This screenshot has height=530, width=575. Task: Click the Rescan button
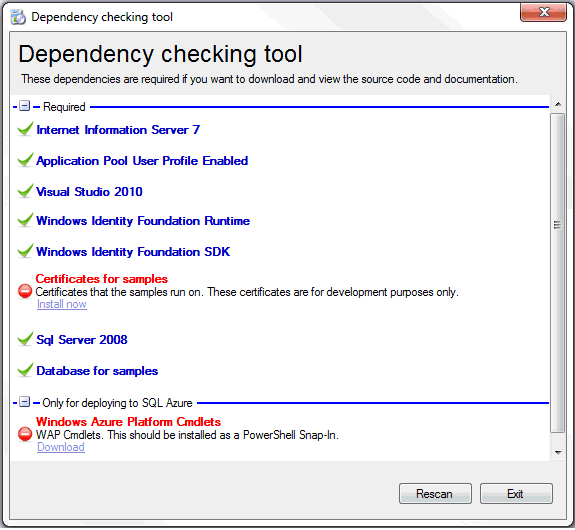pyautogui.click(x=435, y=493)
